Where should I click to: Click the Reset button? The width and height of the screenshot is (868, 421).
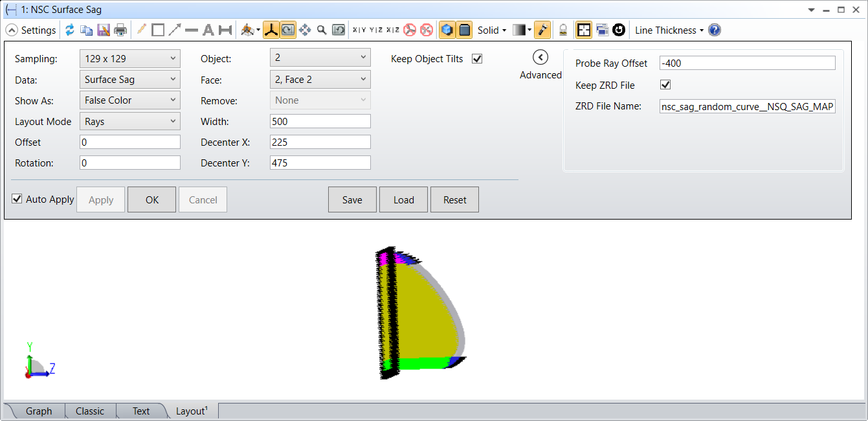(455, 199)
